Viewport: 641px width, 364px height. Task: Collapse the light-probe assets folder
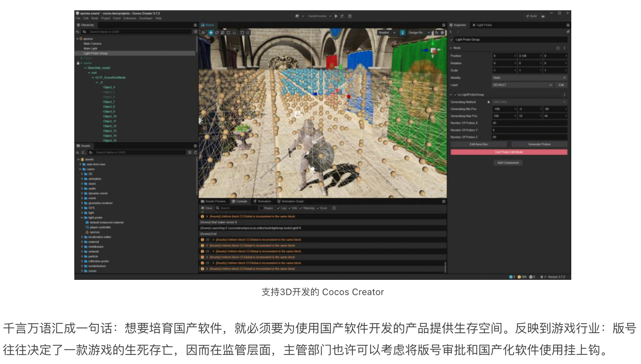(x=81, y=218)
